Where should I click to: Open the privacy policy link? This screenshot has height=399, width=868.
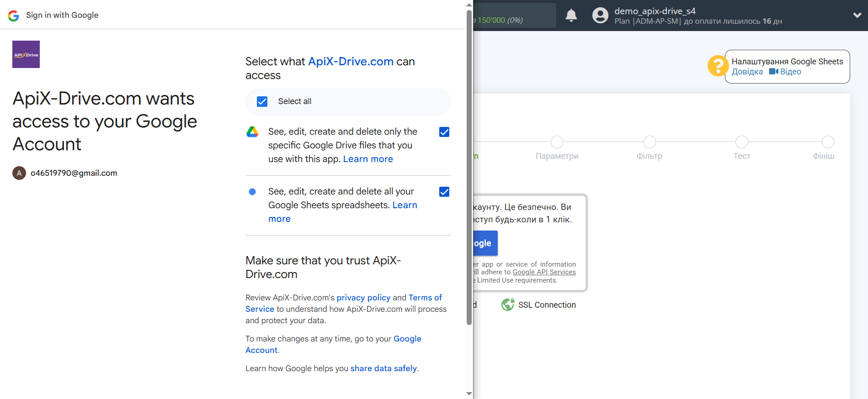coord(363,298)
